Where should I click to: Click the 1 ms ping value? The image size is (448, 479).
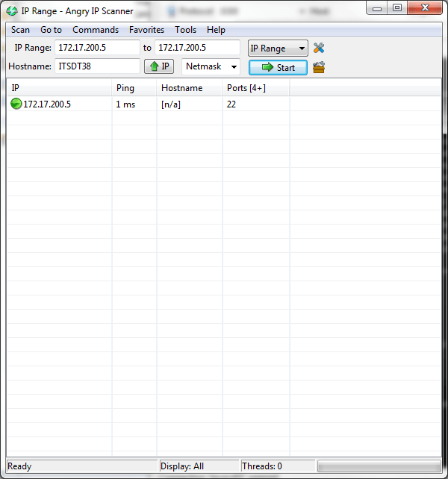[125, 104]
